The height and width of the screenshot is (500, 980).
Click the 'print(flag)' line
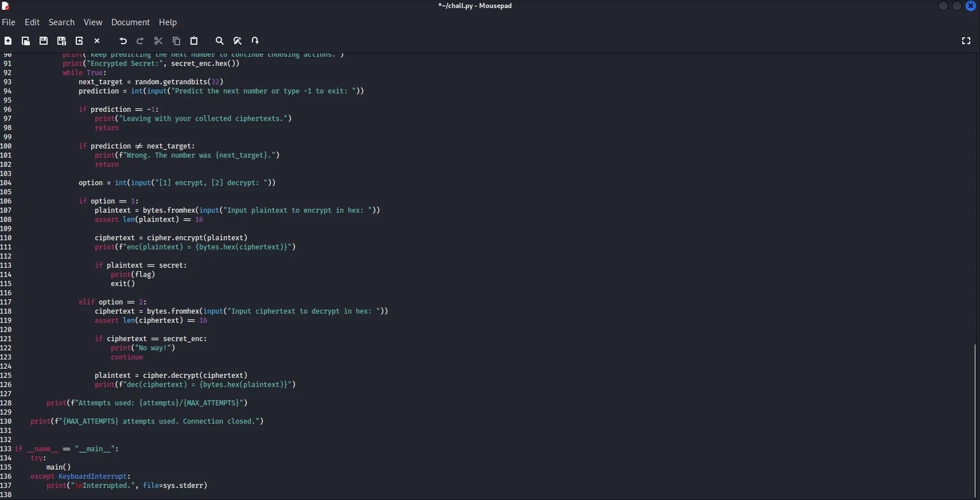[133, 275]
